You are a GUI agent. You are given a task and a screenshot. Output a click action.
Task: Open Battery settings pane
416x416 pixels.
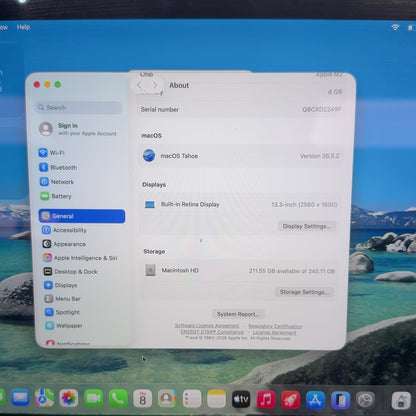tap(56, 196)
